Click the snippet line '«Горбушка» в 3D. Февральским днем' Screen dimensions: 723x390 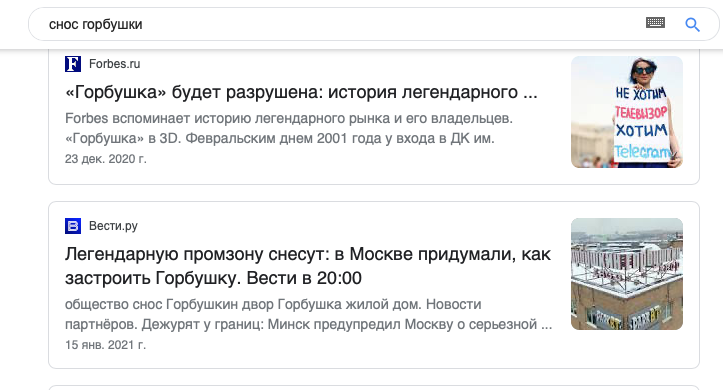(x=279, y=138)
